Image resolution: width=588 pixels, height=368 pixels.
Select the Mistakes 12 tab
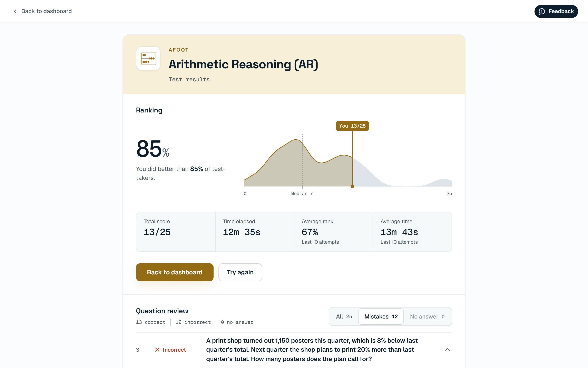tap(381, 316)
